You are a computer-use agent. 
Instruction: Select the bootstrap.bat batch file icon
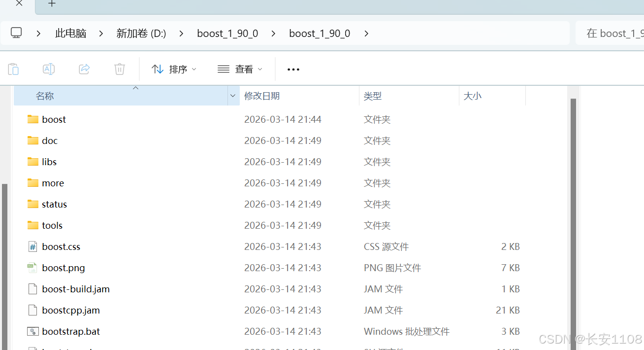pyautogui.click(x=33, y=331)
